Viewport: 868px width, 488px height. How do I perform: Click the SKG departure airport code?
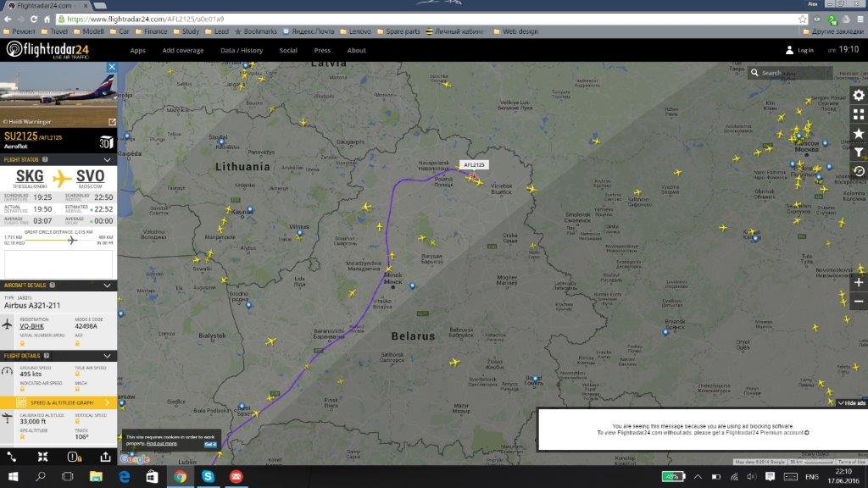(x=30, y=176)
